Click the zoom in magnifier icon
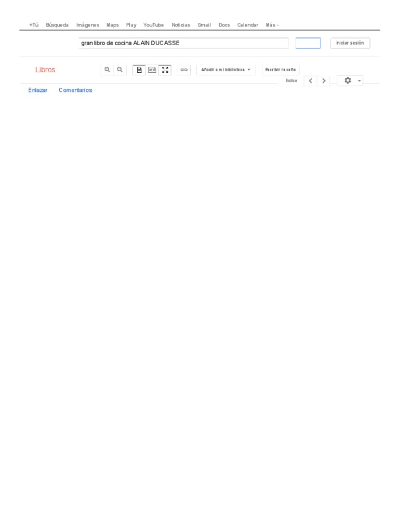This screenshot has height=532, width=399. [107, 70]
